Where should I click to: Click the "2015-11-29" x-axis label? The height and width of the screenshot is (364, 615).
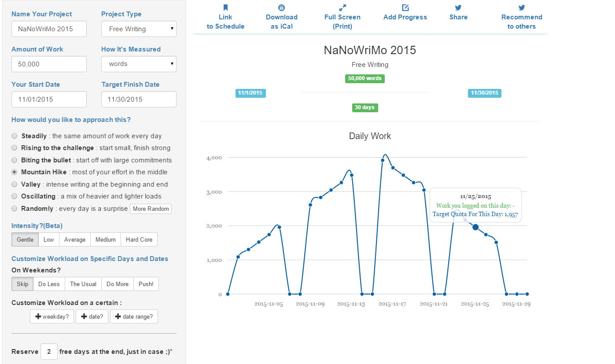[x=516, y=304]
